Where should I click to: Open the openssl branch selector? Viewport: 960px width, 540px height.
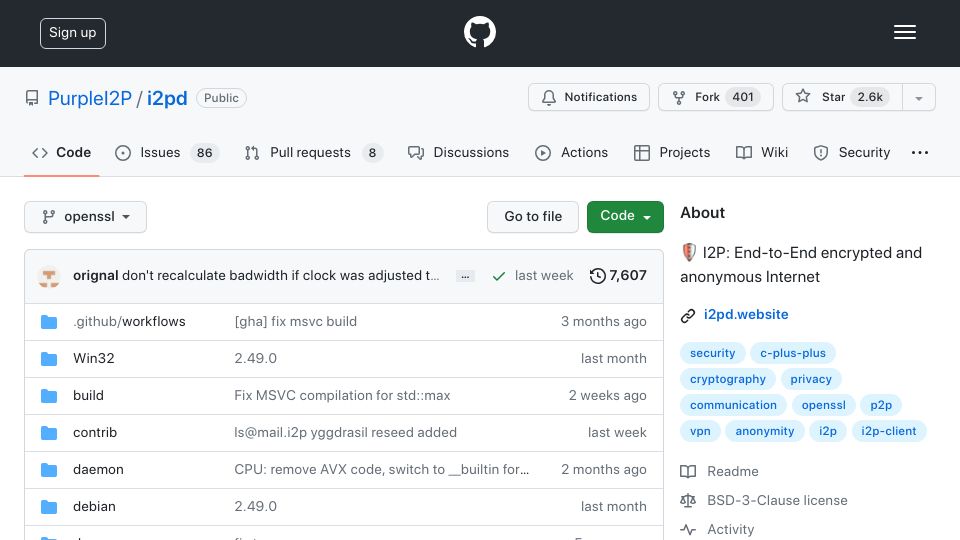[85, 217]
